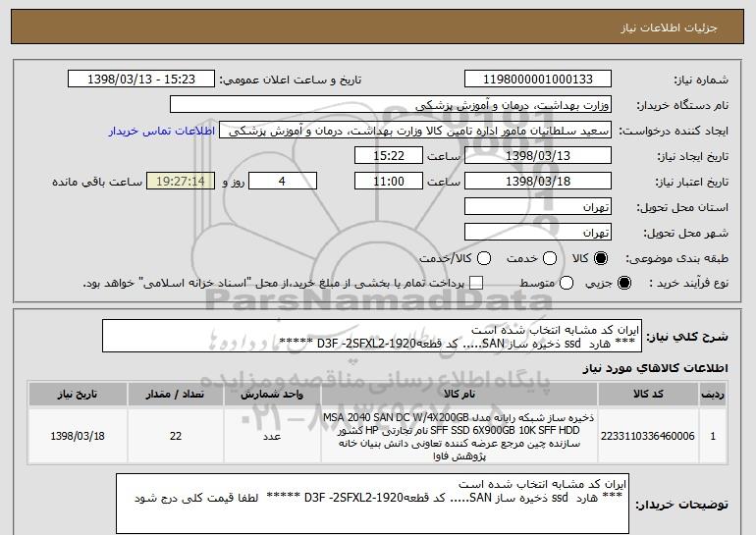Click the unit cell عدد
Screen dimensions: 756x535
(272, 436)
